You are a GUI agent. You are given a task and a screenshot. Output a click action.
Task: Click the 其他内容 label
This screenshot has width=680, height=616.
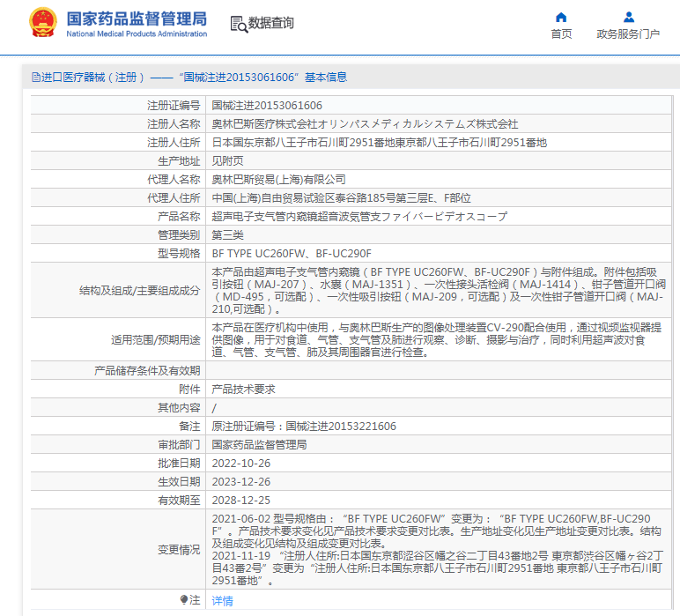coord(179,408)
